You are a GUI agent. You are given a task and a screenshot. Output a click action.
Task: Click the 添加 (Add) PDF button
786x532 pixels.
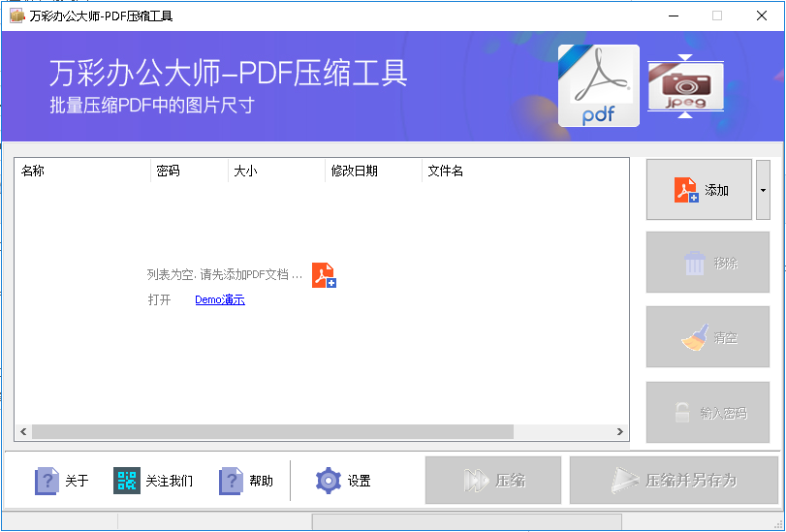coord(699,190)
